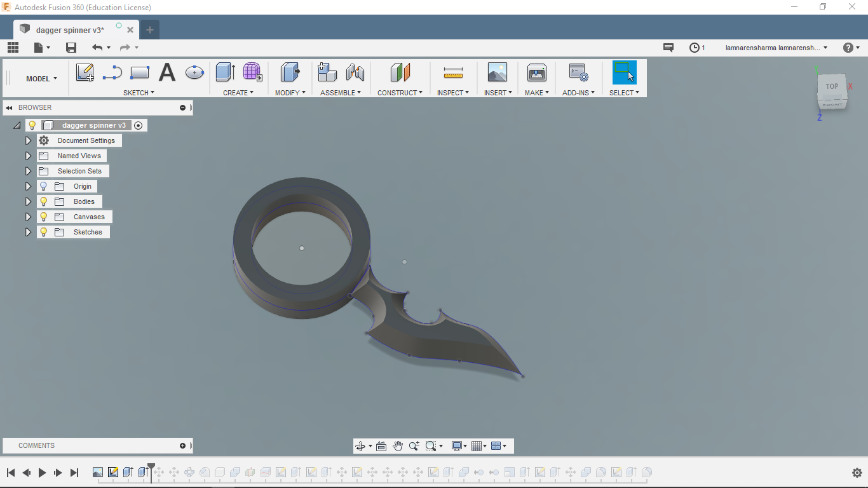The width and height of the screenshot is (868, 488).
Task: Activate the Extrude tool
Action: [226, 72]
